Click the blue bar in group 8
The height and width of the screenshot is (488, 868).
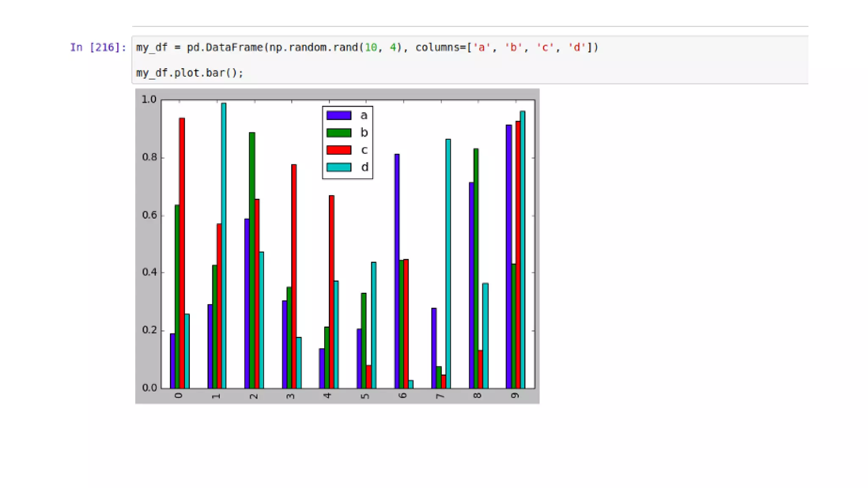pyautogui.click(x=471, y=285)
